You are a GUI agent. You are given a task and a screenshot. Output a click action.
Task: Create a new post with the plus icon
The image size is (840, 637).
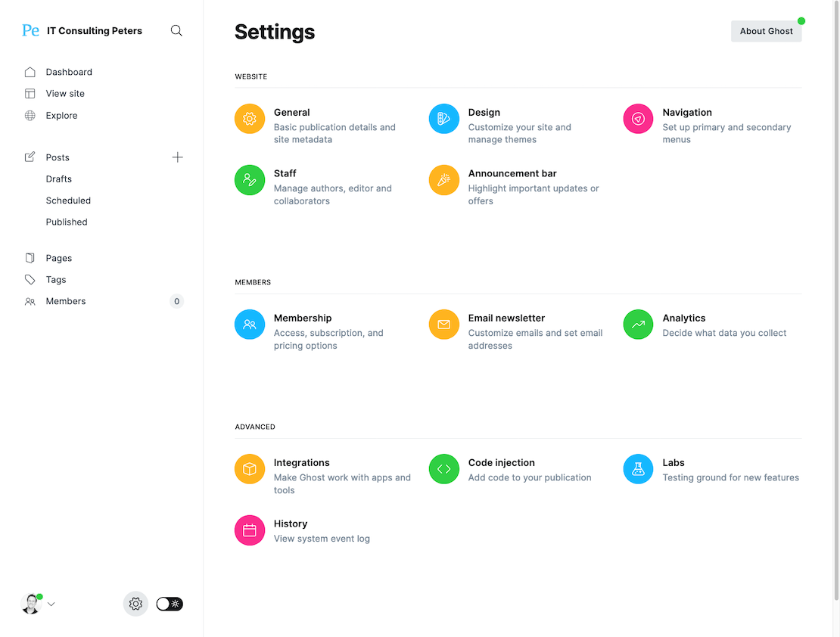[x=178, y=157]
